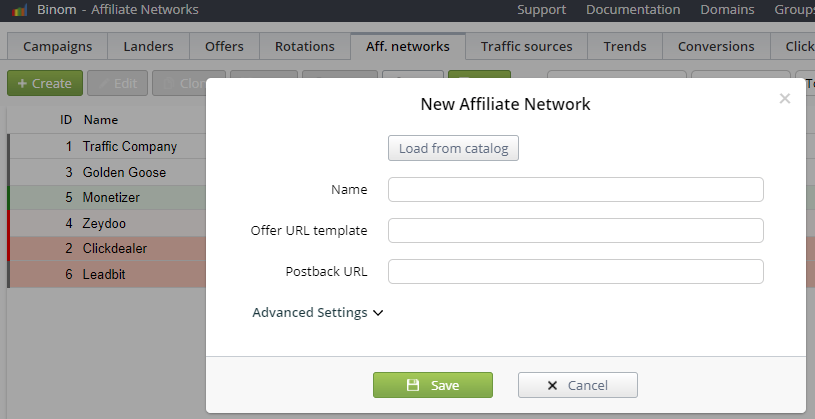This screenshot has width=815, height=419.
Task: Open the Campaigns tab
Action: pos(58,46)
